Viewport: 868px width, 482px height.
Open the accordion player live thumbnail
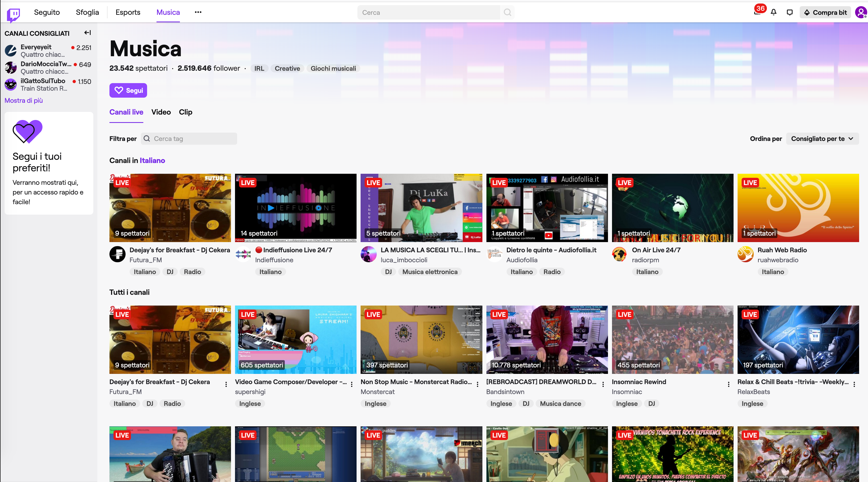pos(170,454)
